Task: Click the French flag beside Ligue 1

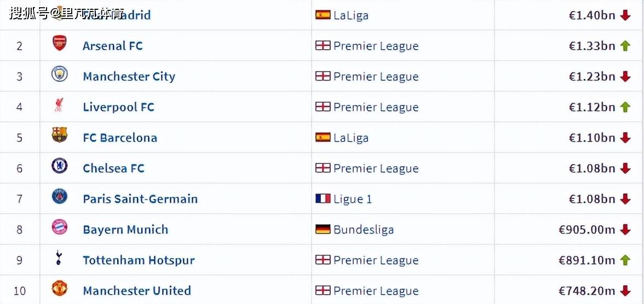Action: pos(323,198)
